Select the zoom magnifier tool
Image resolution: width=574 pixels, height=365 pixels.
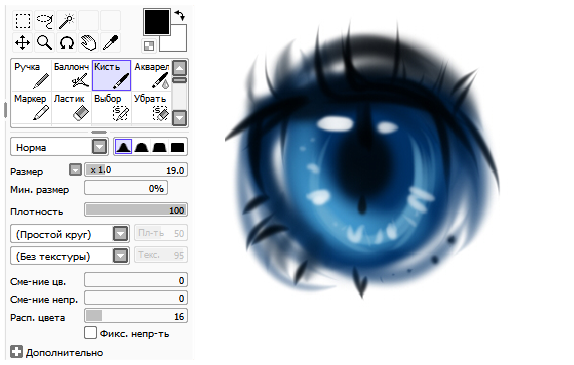coord(45,42)
